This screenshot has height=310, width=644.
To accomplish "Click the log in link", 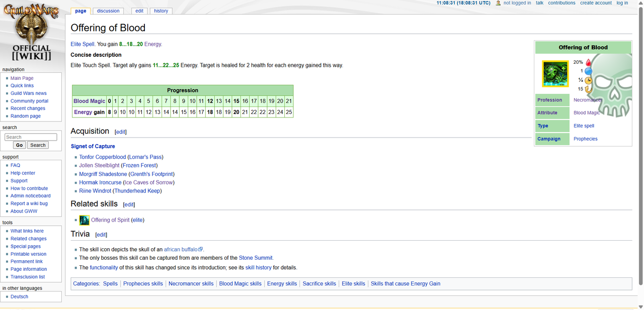I will click(622, 3).
